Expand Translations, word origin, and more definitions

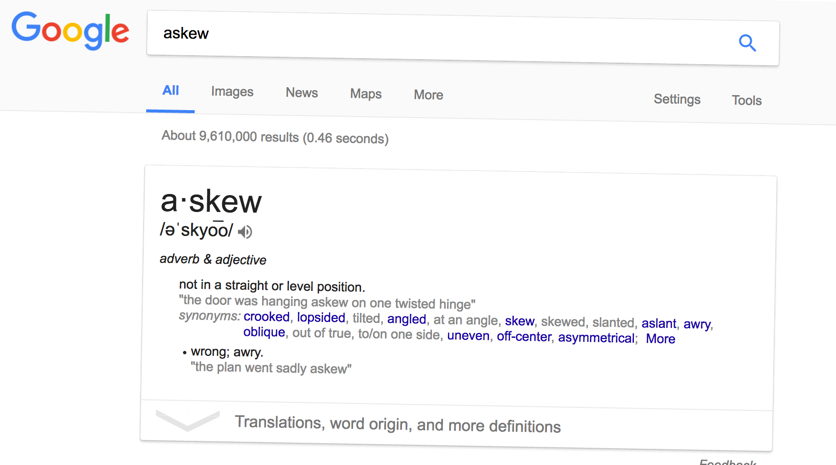click(x=398, y=424)
